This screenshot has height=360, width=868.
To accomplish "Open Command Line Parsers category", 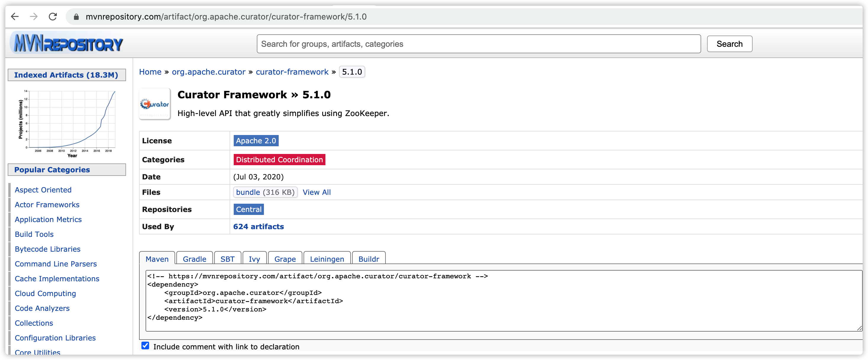I will (56, 264).
